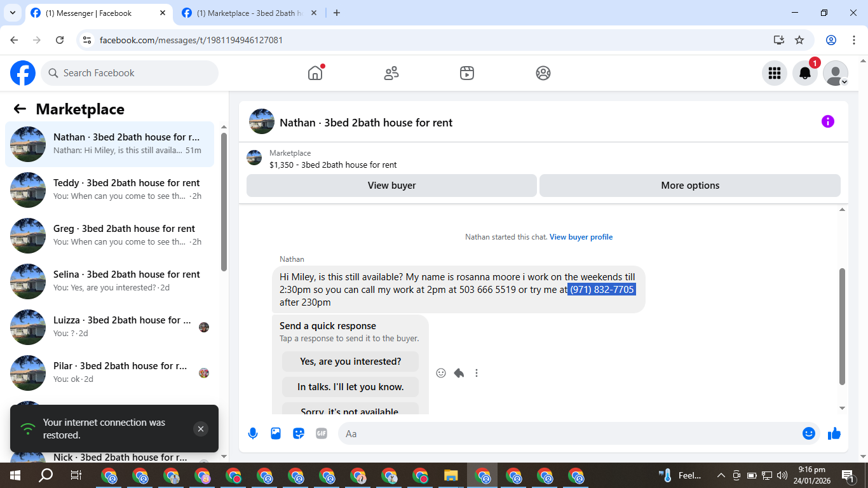Open the account profile menu
Viewport: 868px width, 488px height.
point(836,73)
